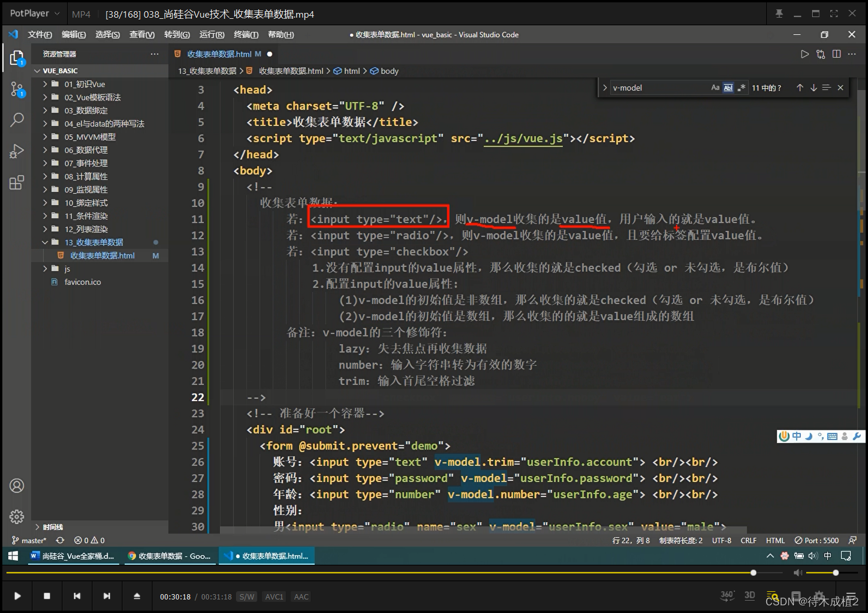
Task: Select the 收集表单数据.html editor tab
Action: [224, 54]
